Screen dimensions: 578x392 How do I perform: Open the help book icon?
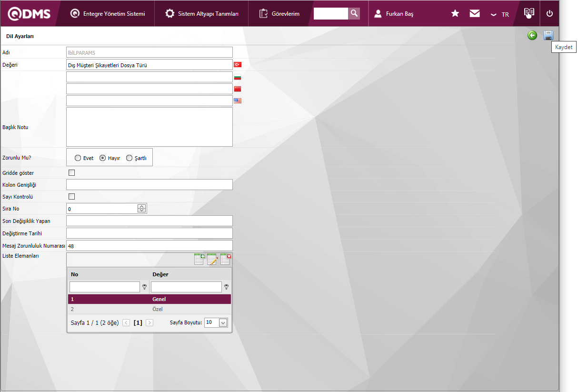(x=529, y=13)
